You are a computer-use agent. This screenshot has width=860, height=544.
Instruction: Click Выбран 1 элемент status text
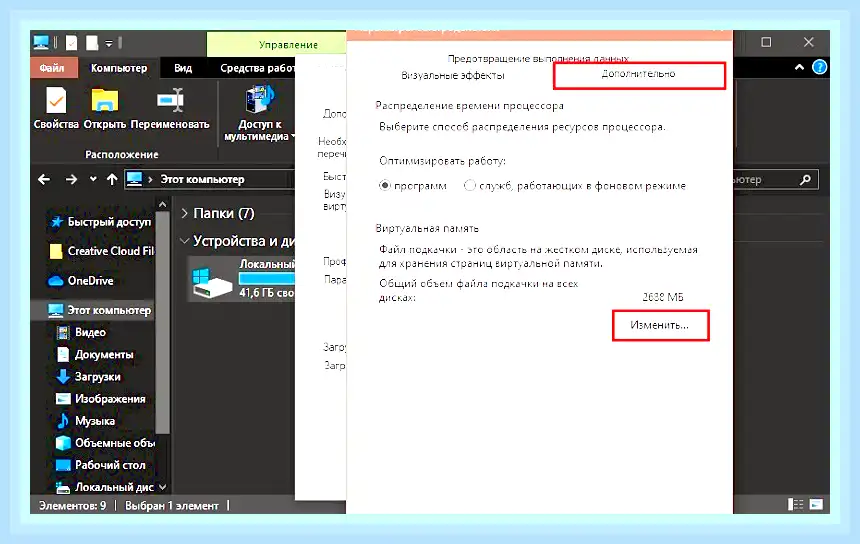pyautogui.click(x=172, y=506)
